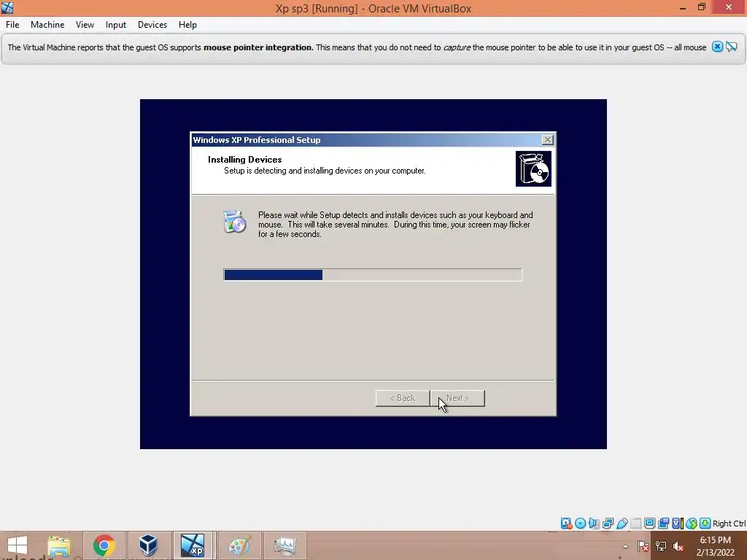Click the Installing Devices progress bar
The height and width of the screenshot is (560, 747).
pyautogui.click(x=373, y=275)
